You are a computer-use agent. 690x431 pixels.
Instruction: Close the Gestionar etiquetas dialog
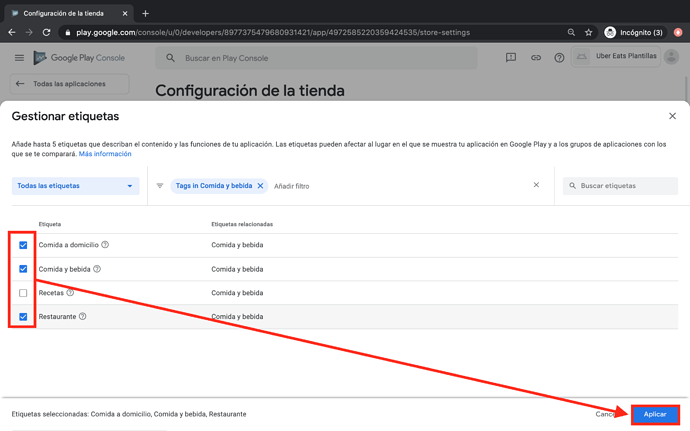[x=672, y=116]
